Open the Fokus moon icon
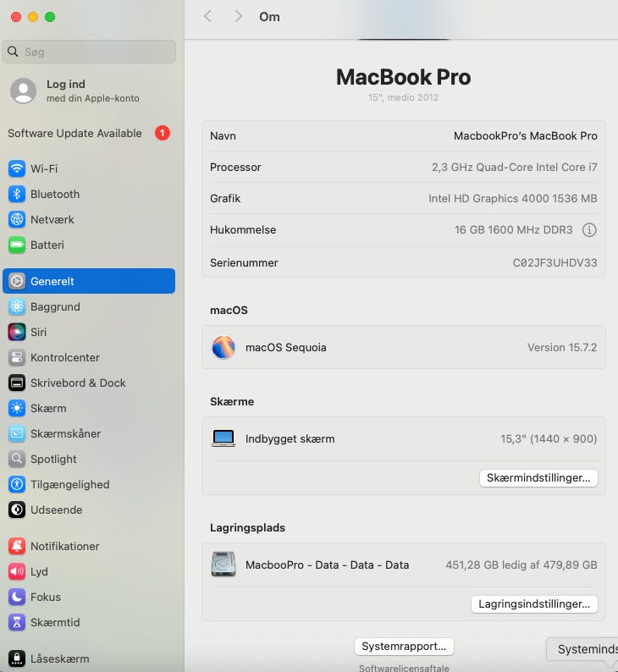 [17, 597]
